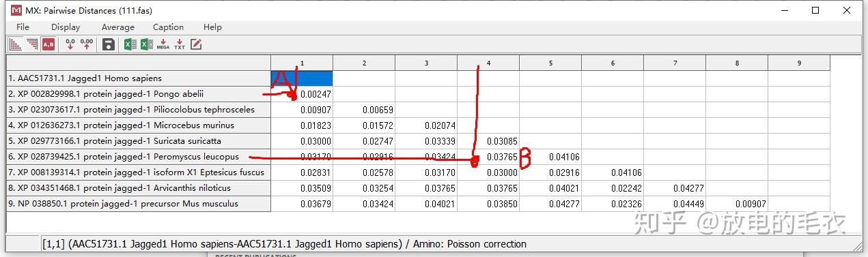Select the Pongo abelii row label
Viewport: 868px width, 257px height.
pyautogui.click(x=139, y=94)
